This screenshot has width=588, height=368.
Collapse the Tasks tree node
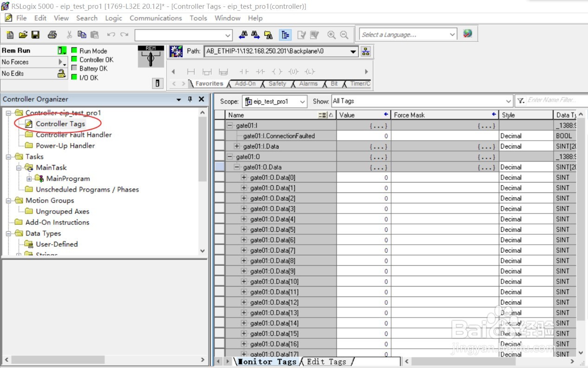[9, 157]
